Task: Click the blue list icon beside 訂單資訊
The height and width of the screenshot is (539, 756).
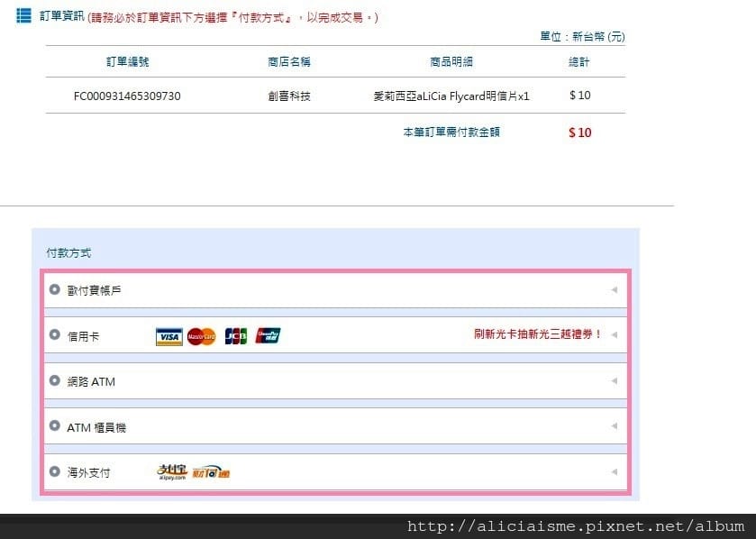Action: coord(23,15)
